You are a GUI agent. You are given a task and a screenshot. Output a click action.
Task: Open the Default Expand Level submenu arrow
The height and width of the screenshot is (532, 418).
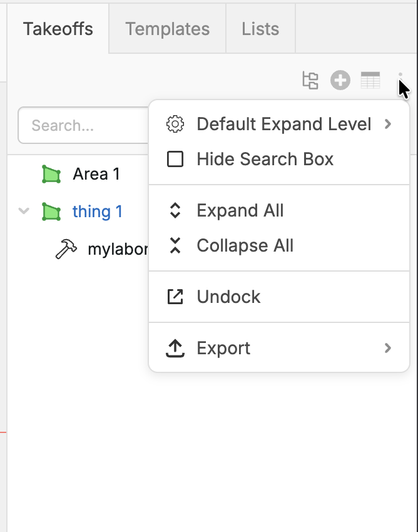click(388, 124)
